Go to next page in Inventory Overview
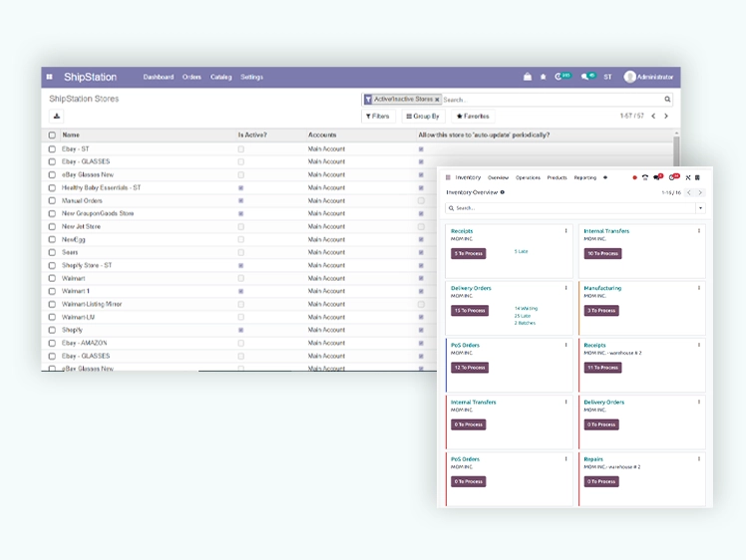 pos(700,192)
